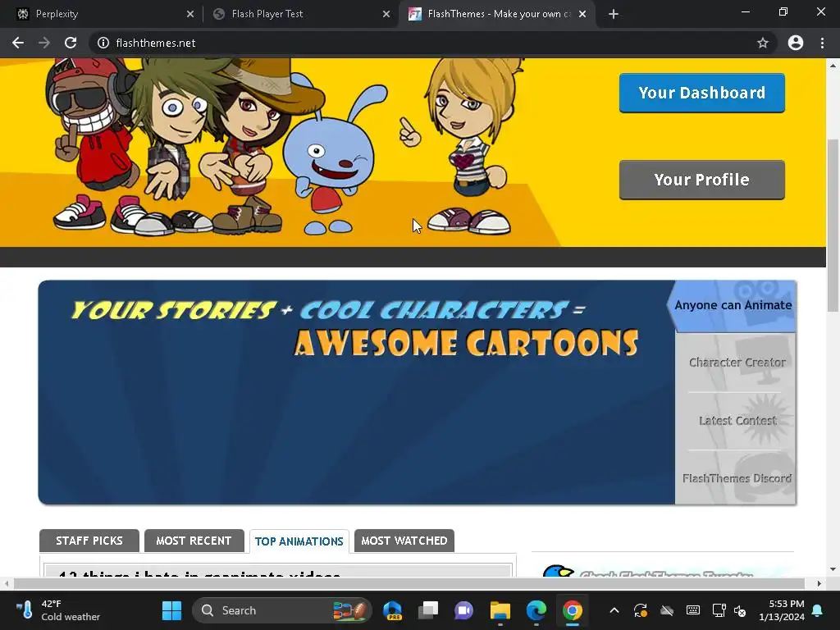Switch to the Staff Picks tab
840x630 pixels.
point(89,541)
